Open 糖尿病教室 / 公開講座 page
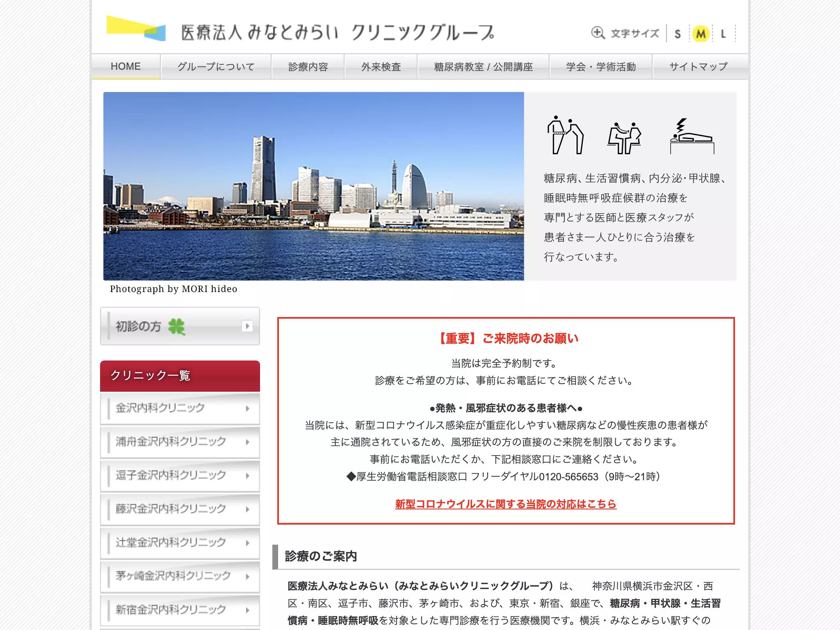 coord(483,66)
